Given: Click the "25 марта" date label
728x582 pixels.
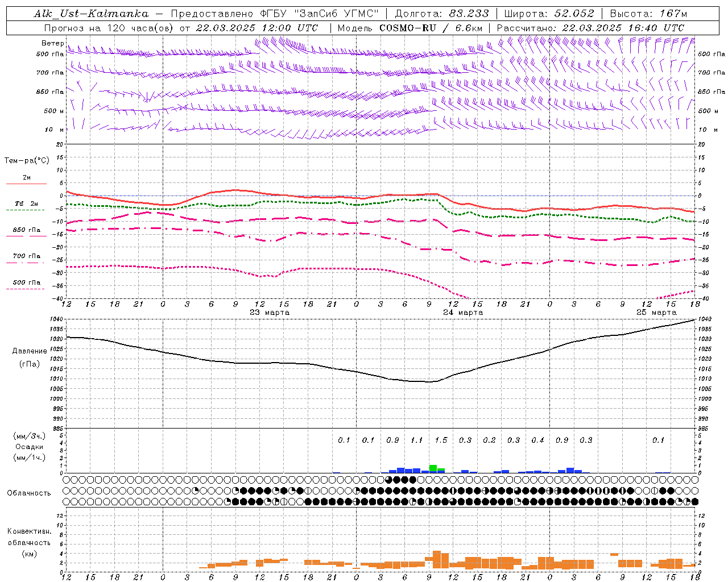Looking at the screenshot, I should coord(656,313).
